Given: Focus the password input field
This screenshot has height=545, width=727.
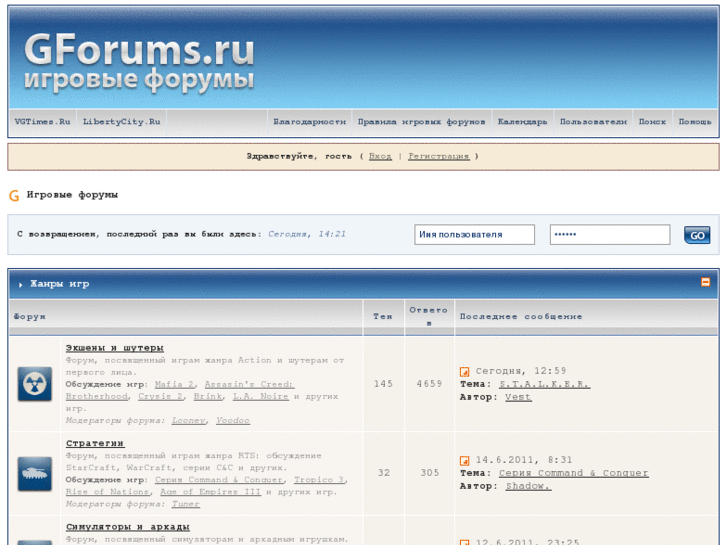Looking at the screenshot, I should point(610,235).
